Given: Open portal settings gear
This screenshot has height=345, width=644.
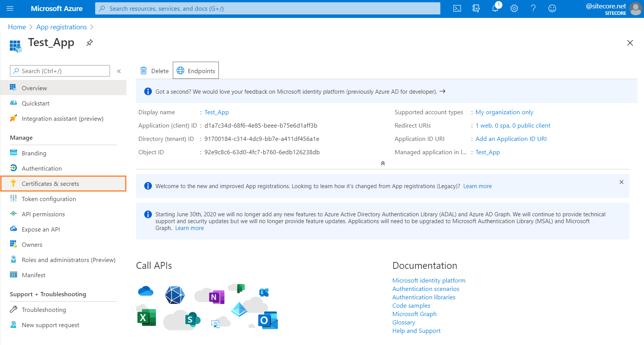Looking at the screenshot, I should [514, 8].
